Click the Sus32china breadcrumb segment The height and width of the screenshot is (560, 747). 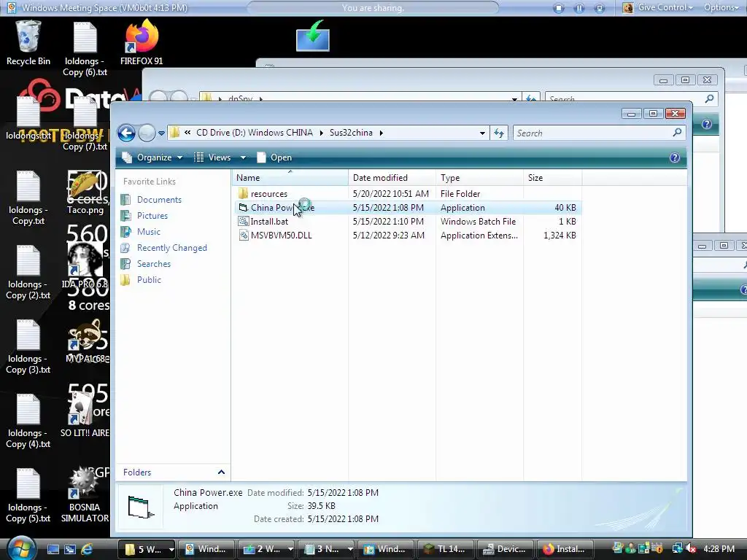tap(351, 133)
